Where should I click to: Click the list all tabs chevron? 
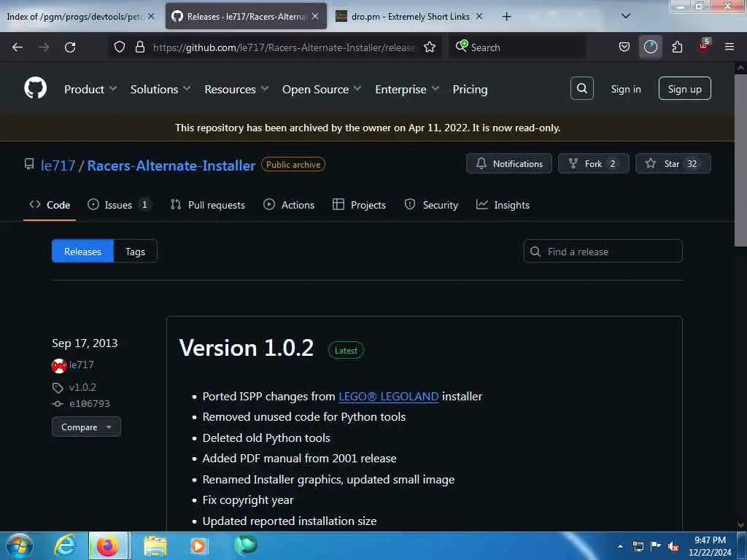[626, 16]
